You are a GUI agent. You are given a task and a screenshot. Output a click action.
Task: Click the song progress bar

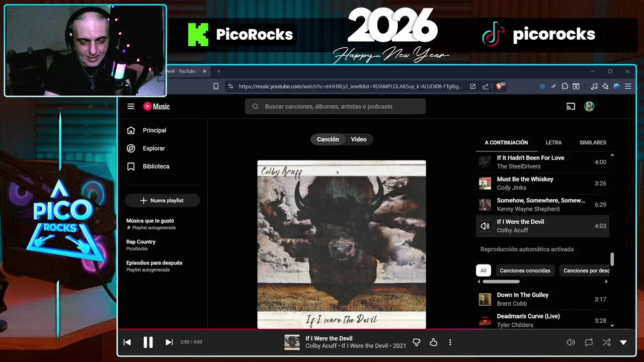click(376, 329)
